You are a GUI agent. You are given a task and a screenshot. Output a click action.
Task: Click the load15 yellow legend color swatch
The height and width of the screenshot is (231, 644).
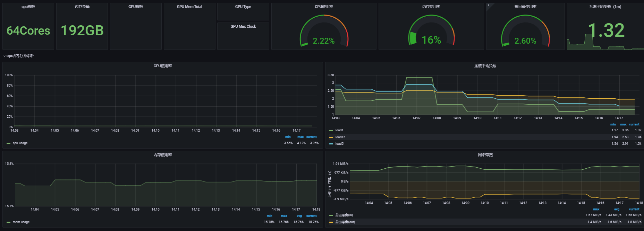coord(331,137)
